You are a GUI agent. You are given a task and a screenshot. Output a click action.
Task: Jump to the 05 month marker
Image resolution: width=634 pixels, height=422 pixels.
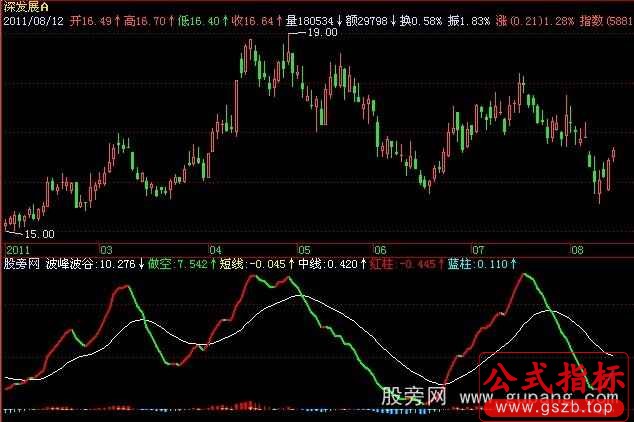pos(304,249)
